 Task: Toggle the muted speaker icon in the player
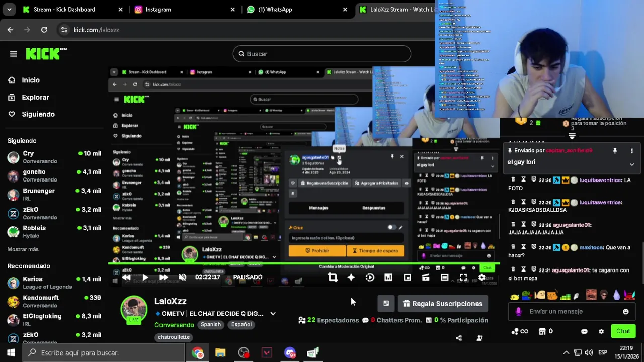(x=183, y=277)
